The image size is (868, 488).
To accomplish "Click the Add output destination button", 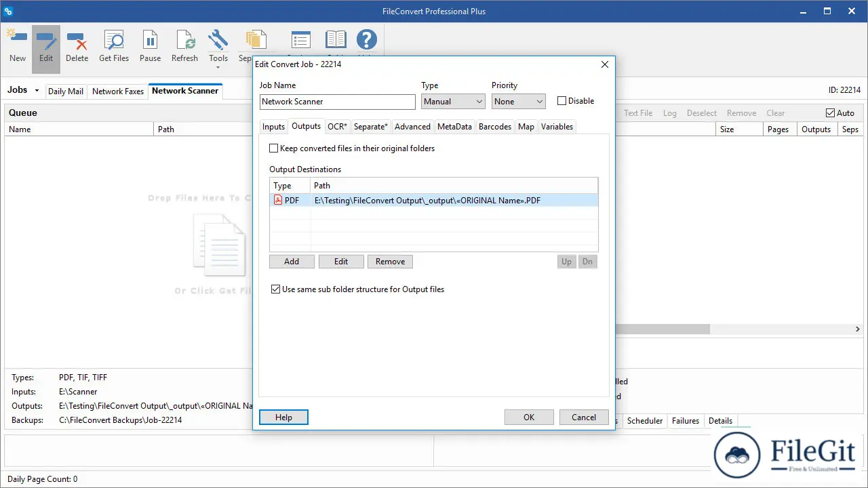I will 292,262.
